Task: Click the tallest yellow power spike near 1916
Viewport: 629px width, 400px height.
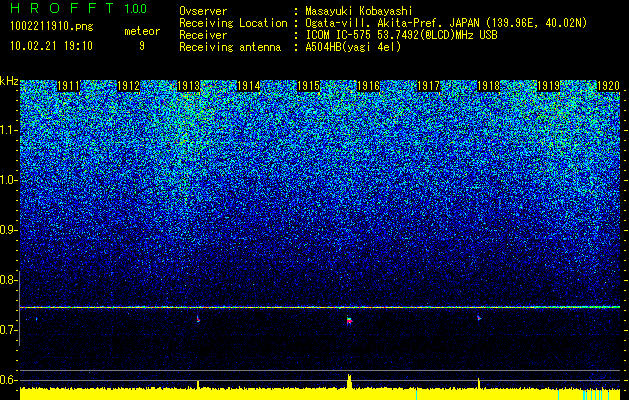Action: (x=349, y=382)
